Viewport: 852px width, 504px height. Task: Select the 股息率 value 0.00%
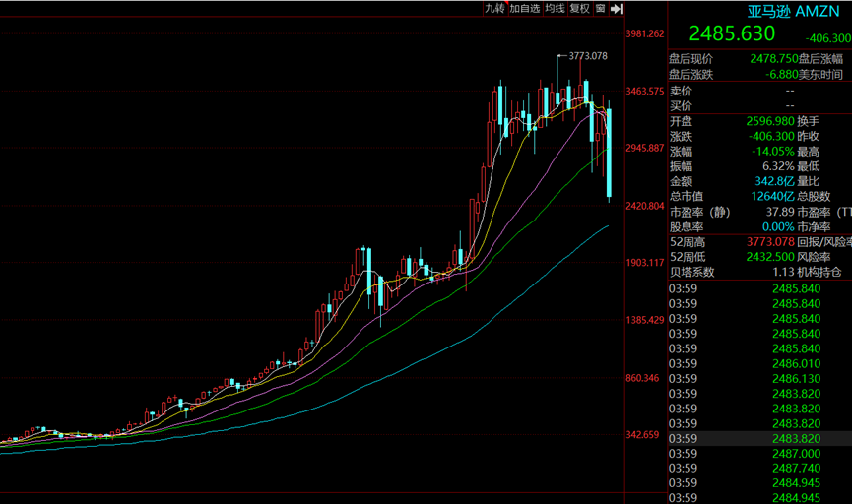778,227
